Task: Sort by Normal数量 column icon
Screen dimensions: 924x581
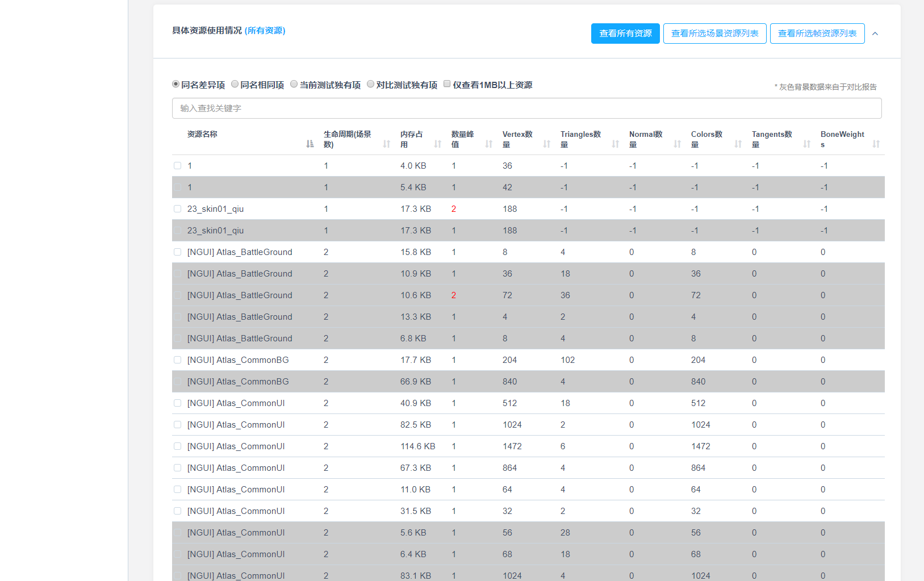Action: point(678,144)
